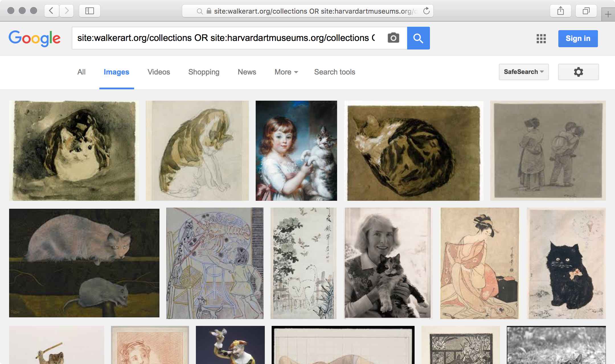
Task: Click Search tools
Action: (335, 72)
